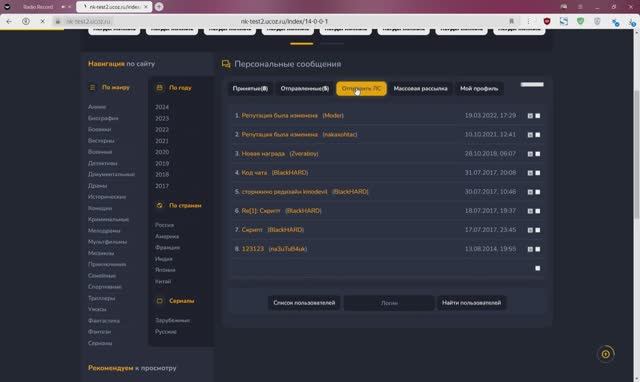This screenshot has height=382, width=640.
Task: Open 'Россия' country link
Action: 164,225
